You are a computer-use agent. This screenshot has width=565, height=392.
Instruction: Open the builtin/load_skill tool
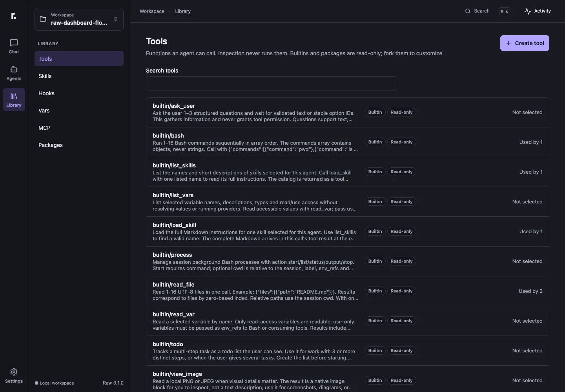(x=347, y=232)
